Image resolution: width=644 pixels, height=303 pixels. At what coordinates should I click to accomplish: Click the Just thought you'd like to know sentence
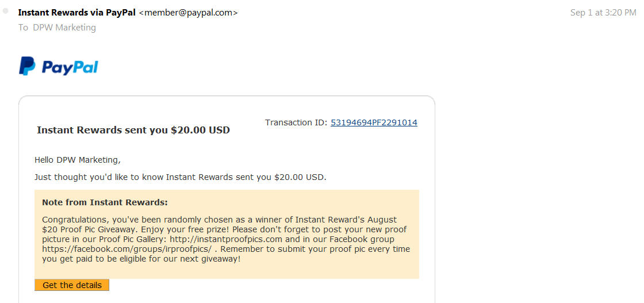[x=181, y=177]
